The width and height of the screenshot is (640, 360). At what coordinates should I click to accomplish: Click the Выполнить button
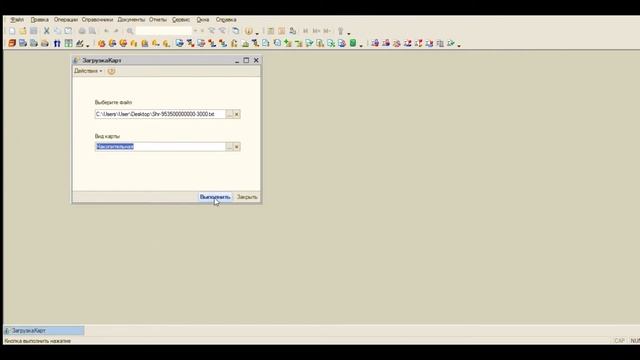215,197
